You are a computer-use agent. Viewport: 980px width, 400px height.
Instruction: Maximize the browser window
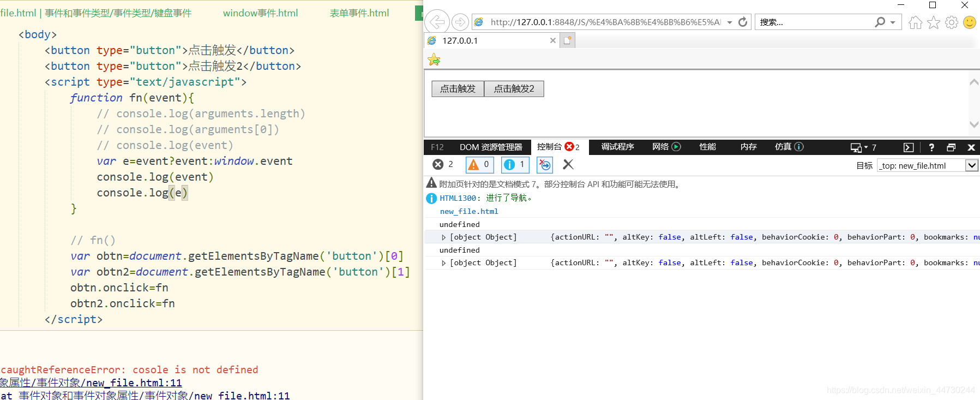tap(933, 5)
